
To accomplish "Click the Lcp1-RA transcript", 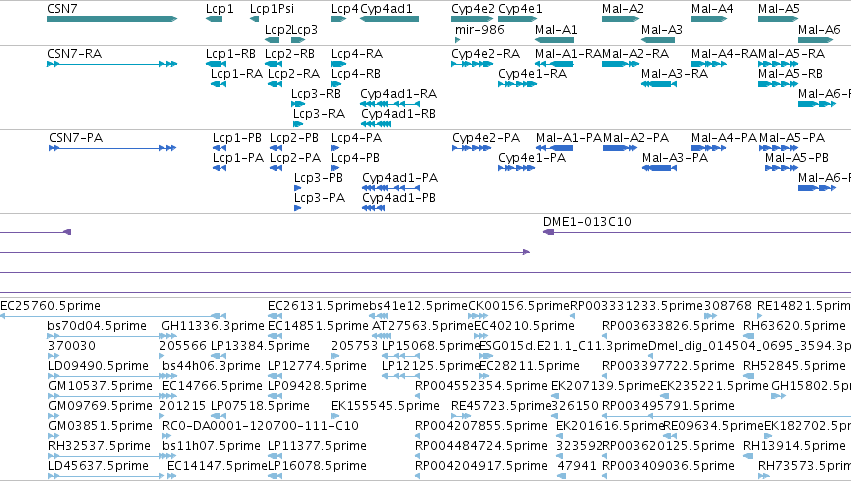I will (x=218, y=84).
